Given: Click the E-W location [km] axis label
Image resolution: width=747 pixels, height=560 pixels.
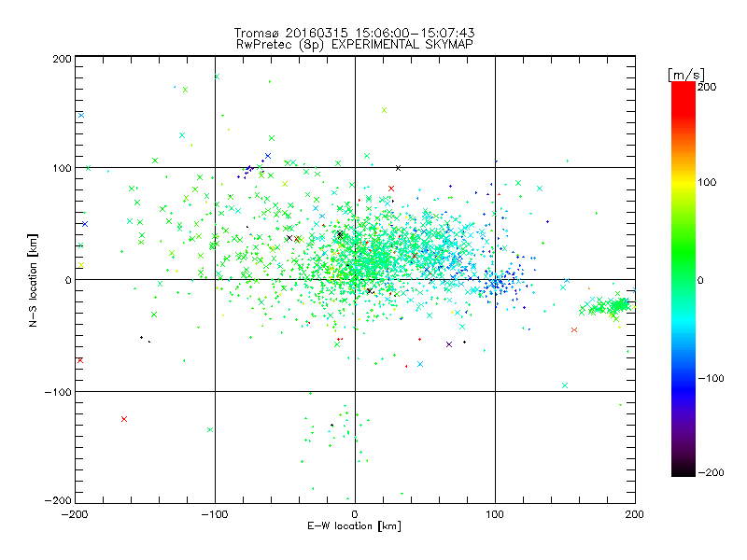Looking at the screenshot, I should coord(354,525).
